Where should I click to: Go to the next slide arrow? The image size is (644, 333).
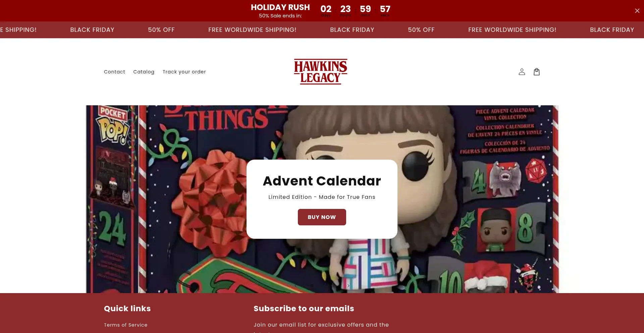pyautogui.click(x=348, y=286)
